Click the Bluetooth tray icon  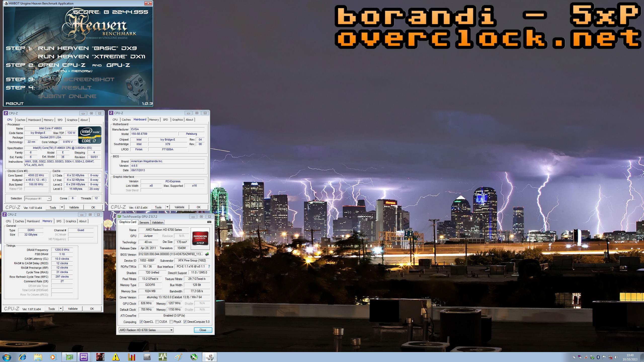click(598, 357)
